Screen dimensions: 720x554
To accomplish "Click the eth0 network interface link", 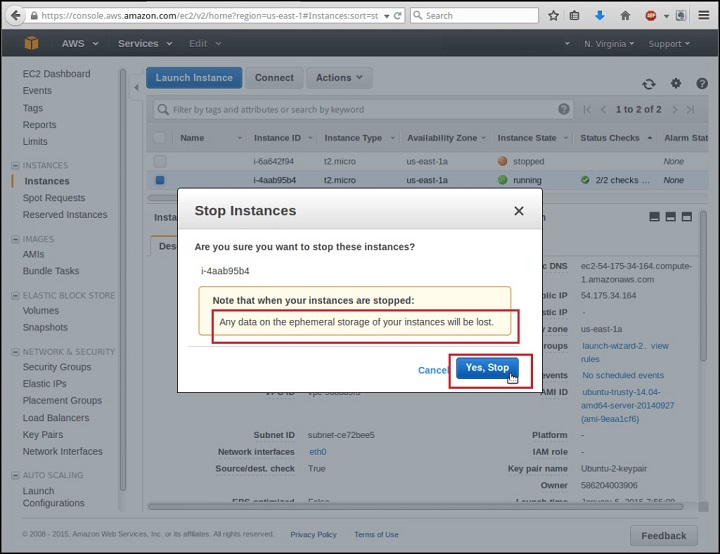I will (x=318, y=452).
